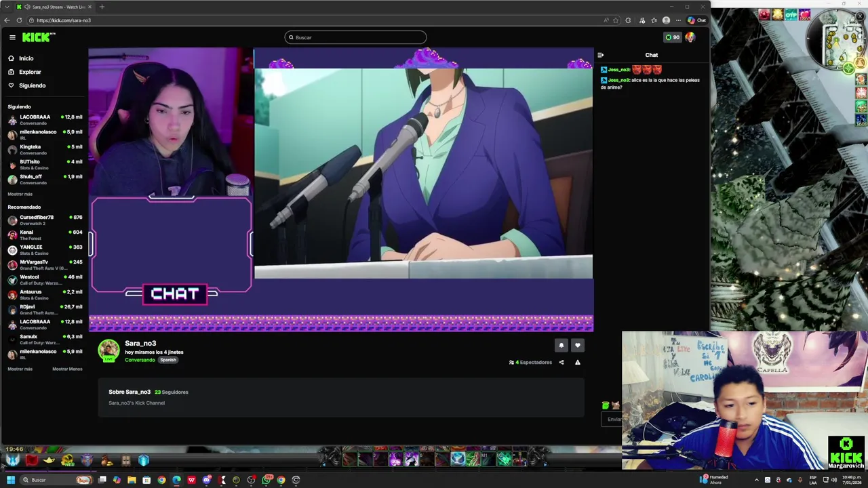Open recommended channel Kenai
Screen dimensions: 868x488
pos(45,235)
